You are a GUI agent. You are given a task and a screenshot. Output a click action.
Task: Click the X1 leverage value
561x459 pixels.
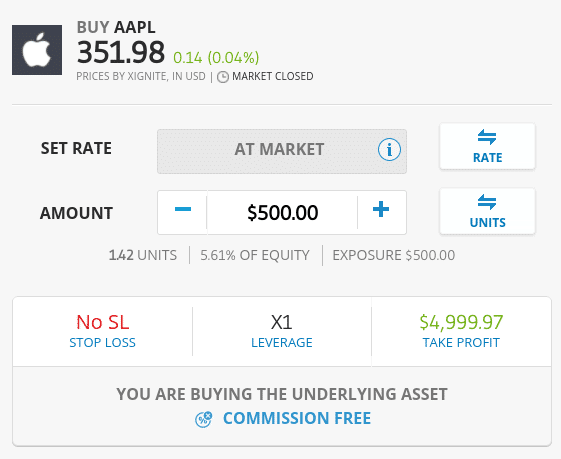282,322
